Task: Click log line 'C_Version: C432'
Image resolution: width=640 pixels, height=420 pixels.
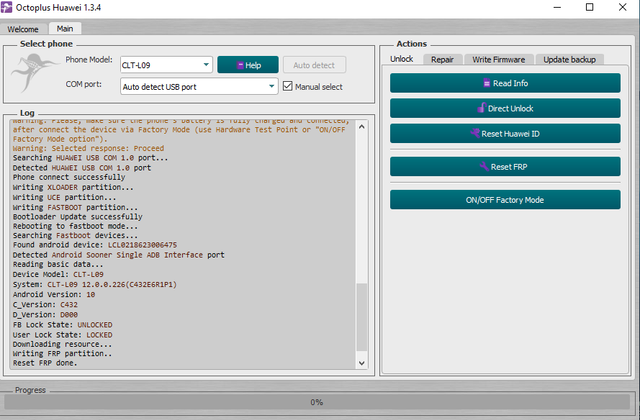Action: click(45, 304)
